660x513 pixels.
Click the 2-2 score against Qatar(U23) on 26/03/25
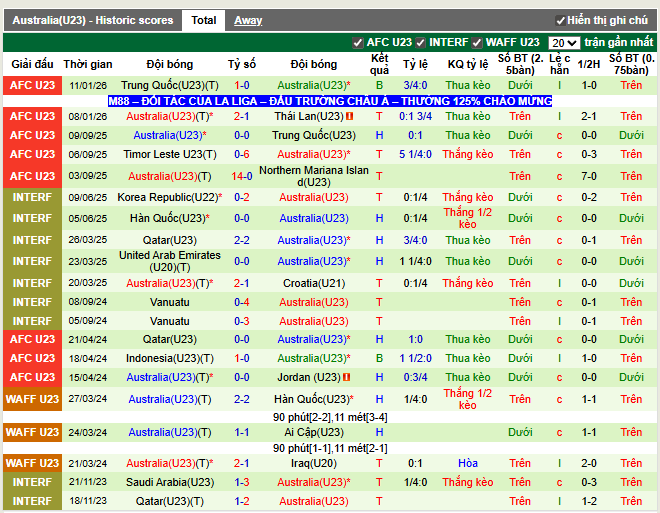coord(242,240)
